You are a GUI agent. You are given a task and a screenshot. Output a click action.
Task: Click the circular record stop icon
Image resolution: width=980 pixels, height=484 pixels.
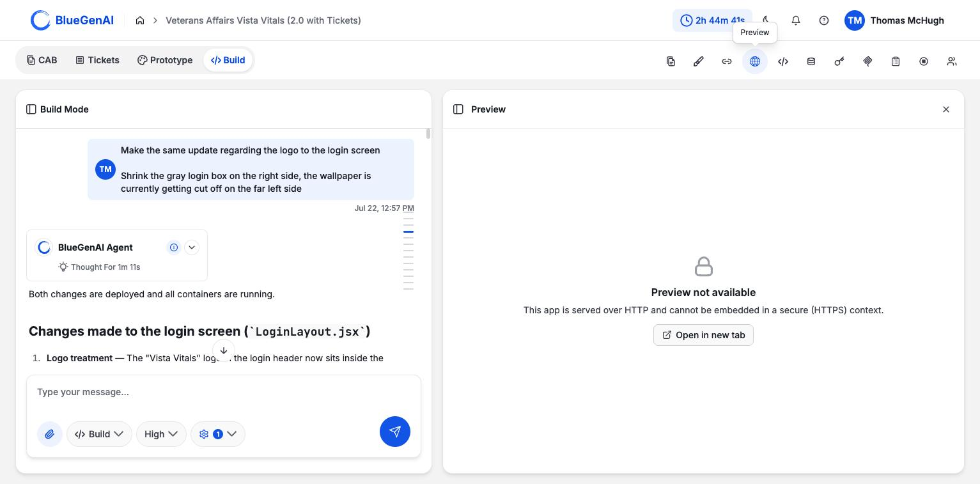(x=924, y=61)
